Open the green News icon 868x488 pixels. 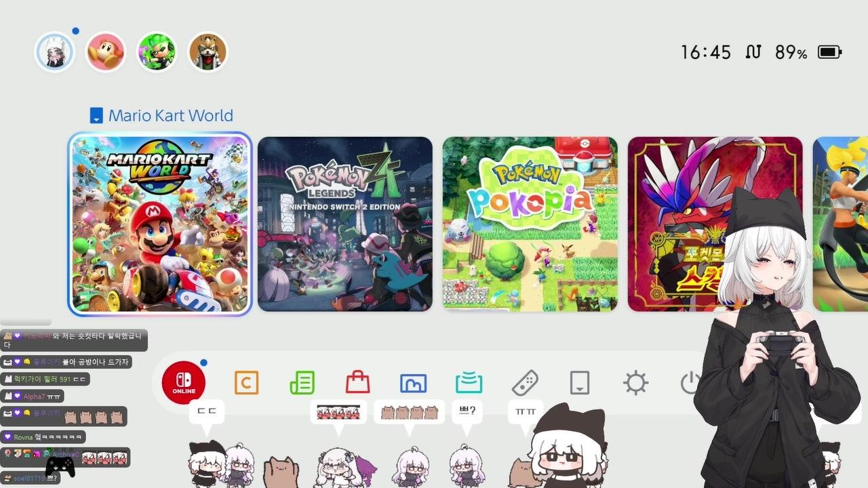pos(302,384)
